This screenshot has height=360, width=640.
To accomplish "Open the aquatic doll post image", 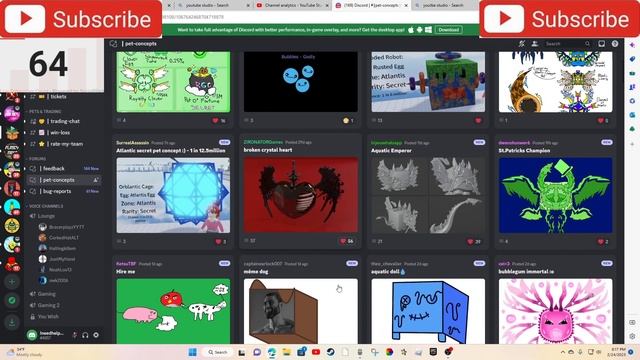I will point(428,311).
